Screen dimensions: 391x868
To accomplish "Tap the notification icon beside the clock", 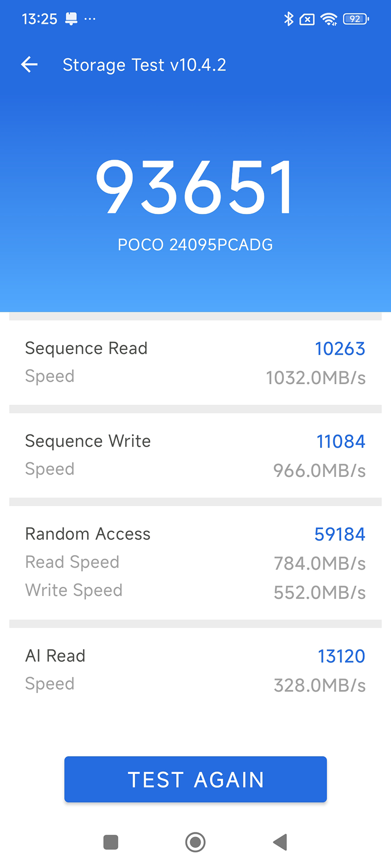I will coord(71,19).
